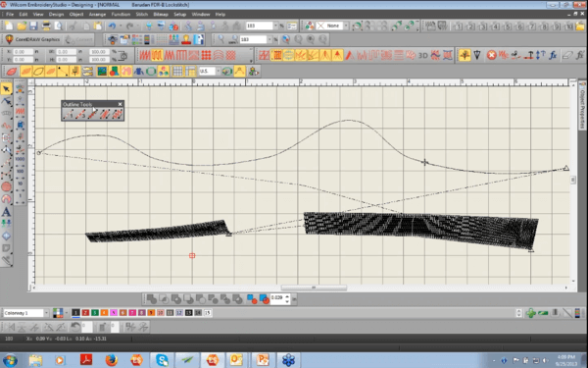Select the Zoom magnifier tool
The height and width of the screenshot is (368, 588).
[220, 39]
